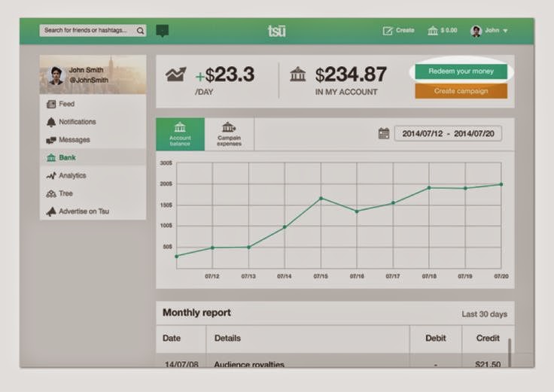Click the bank icon beside $234.87
The image size is (554, 392).
coord(297,74)
